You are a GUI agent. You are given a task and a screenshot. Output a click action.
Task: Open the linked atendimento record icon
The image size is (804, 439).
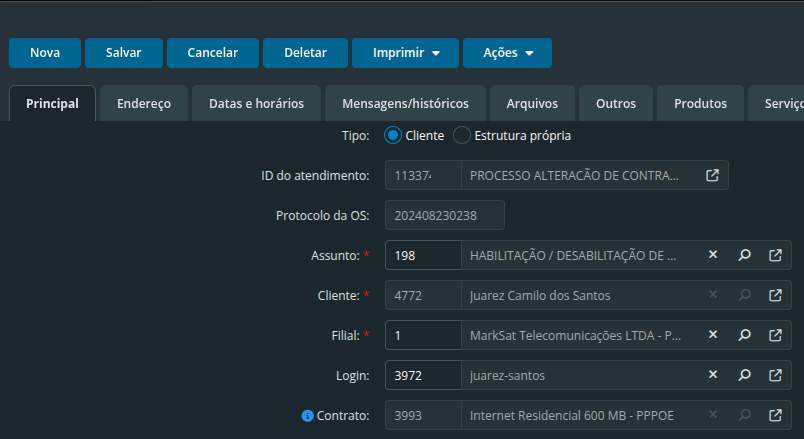tap(712, 175)
